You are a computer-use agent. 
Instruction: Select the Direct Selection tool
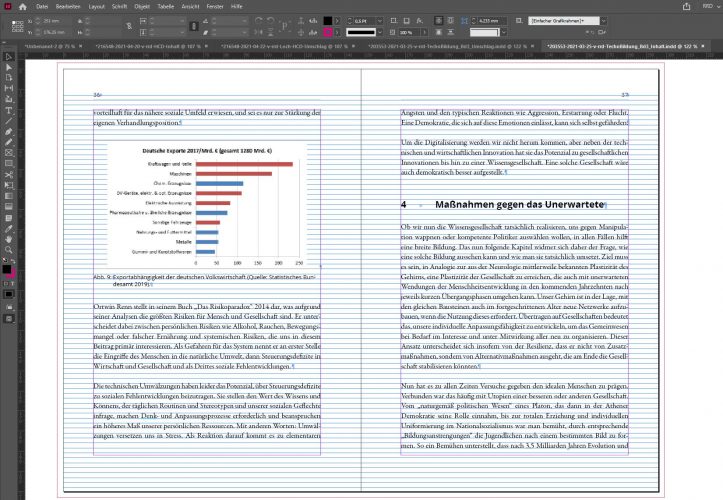(8, 67)
